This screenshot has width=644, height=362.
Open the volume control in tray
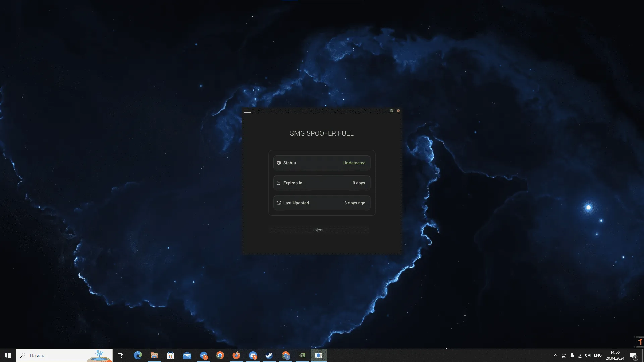588,355
